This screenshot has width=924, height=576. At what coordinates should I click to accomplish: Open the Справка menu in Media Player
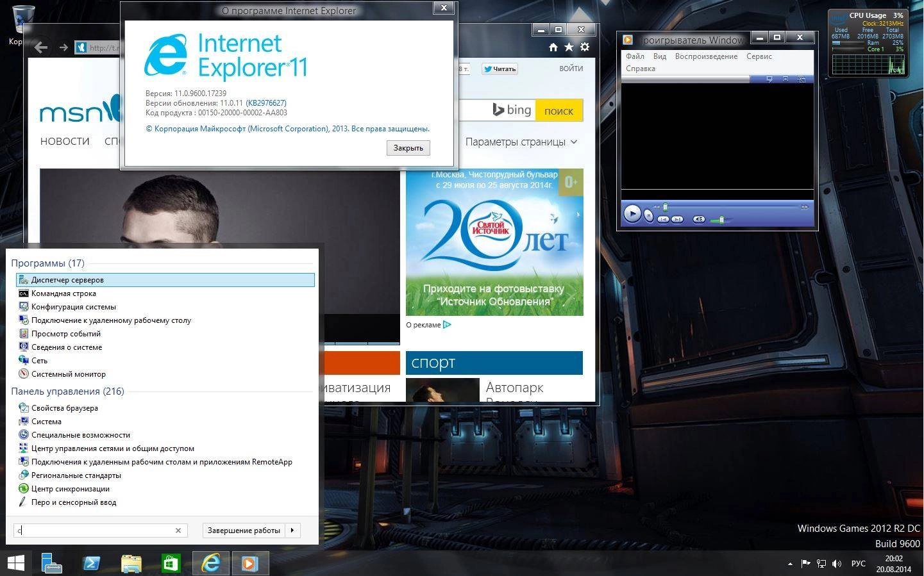(640, 69)
